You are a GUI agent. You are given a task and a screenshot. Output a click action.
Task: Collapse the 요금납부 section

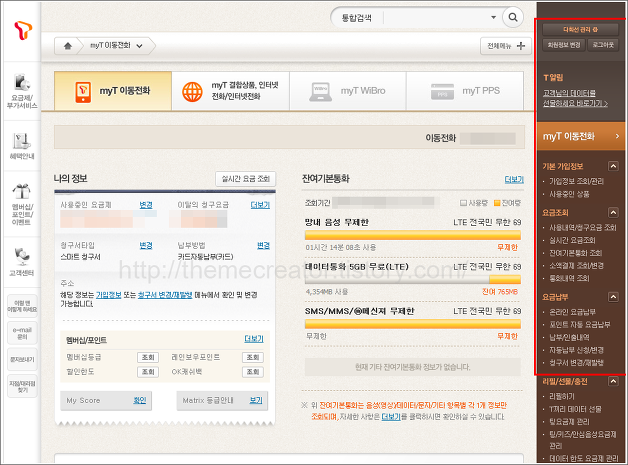coord(613,297)
